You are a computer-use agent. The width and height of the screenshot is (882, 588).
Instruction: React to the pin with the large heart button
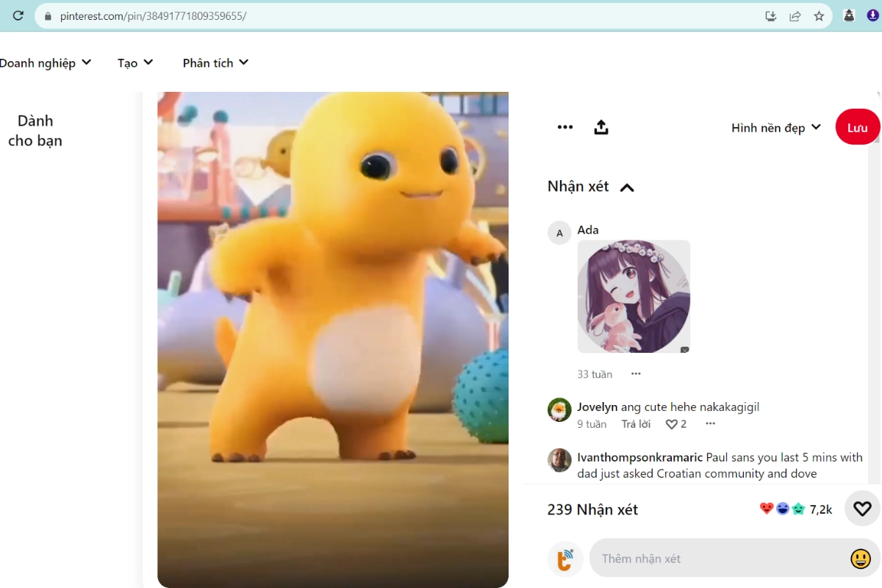tap(861, 508)
